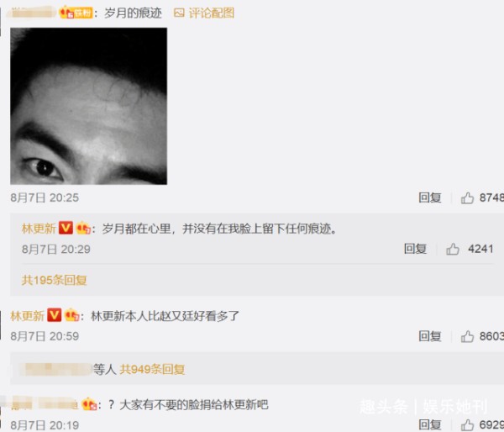Click the 评论配图 picture icon

click(179, 13)
